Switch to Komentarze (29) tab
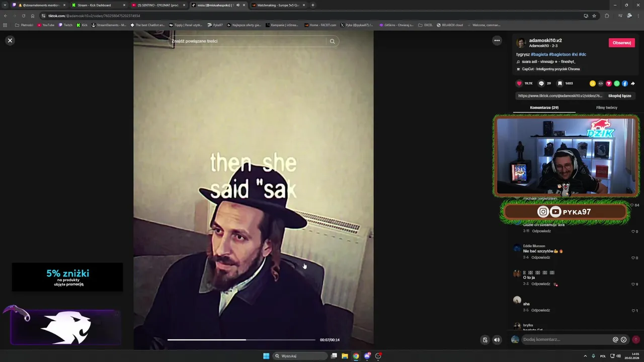This screenshot has height=362, width=644. (x=544, y=108)
